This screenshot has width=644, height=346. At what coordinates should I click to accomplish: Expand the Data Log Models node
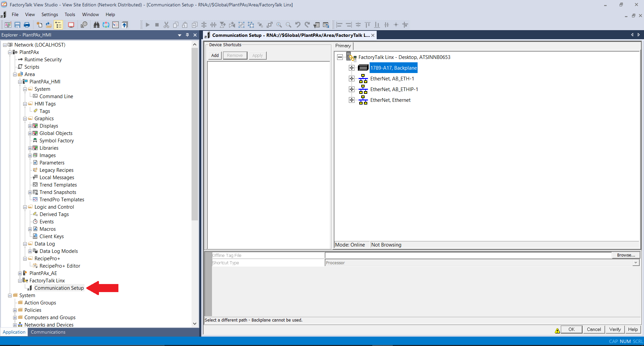tap(30, 251)
